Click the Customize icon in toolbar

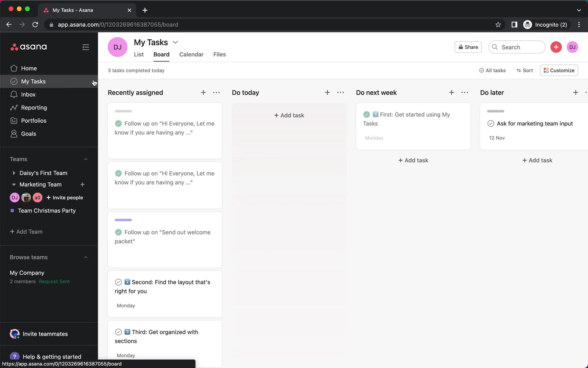(x=559, y=70)
